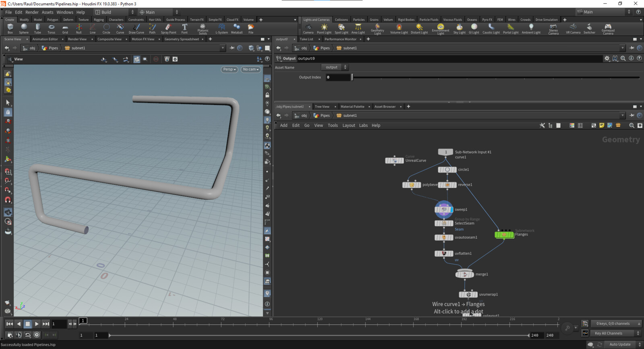Click the sweep1 node
This screenshot has width=644, height=349.
click(444, 209)
